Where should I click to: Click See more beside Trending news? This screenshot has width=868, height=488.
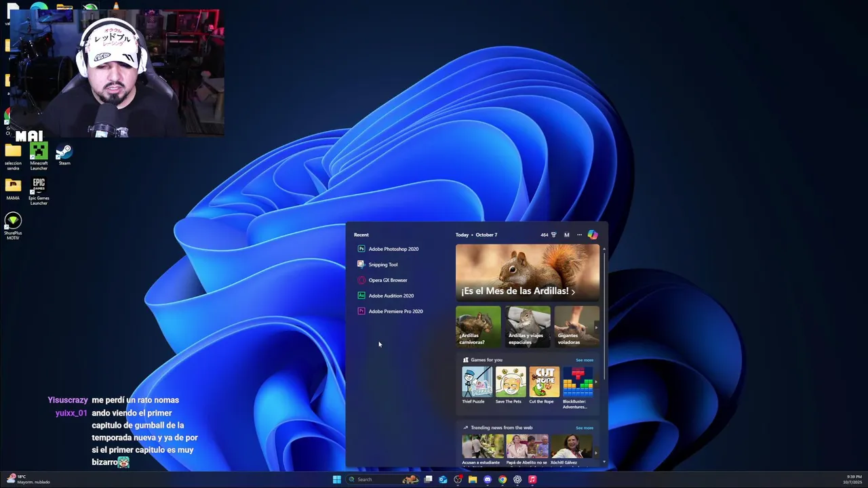(585, 428)
